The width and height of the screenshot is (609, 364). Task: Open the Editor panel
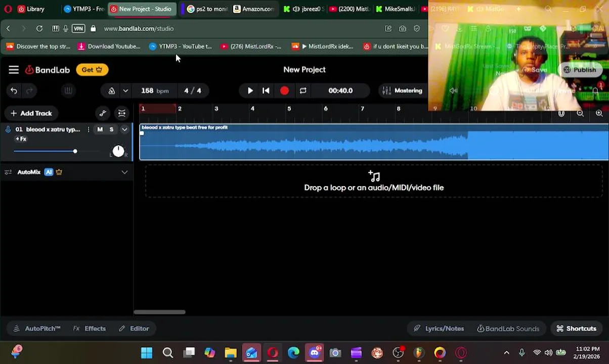pyautogui.click(x=134, y=329)
